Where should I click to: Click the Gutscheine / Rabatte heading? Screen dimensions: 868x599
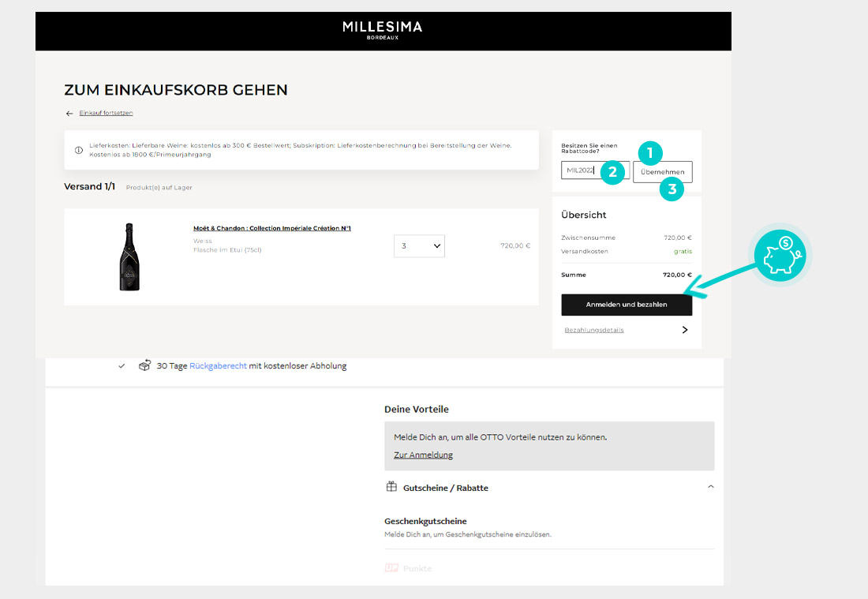click(446, 488)
